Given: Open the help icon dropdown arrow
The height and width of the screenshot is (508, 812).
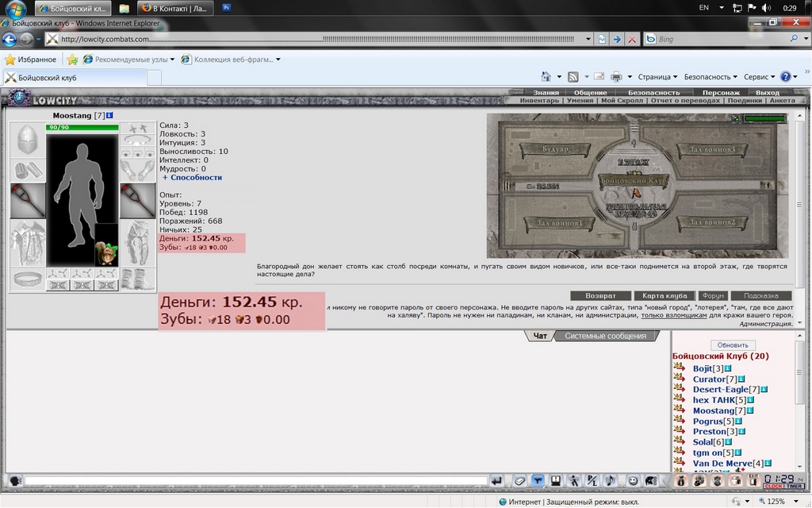Looking at the screenshot, I should pyautogui.click(x=795, y=77).
